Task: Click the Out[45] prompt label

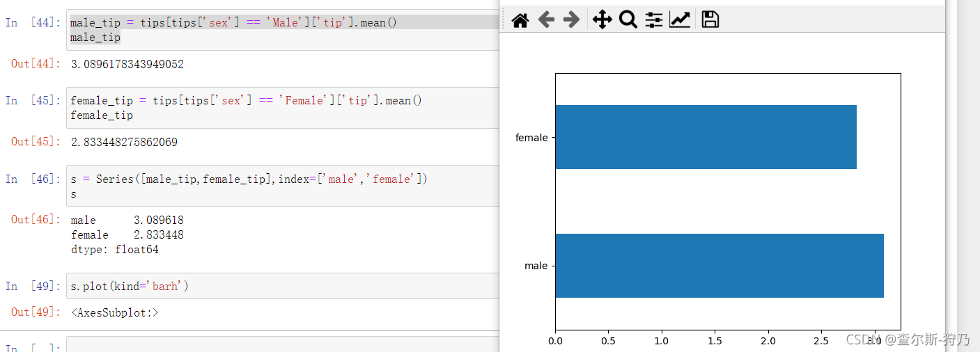Action: (36, 142)
